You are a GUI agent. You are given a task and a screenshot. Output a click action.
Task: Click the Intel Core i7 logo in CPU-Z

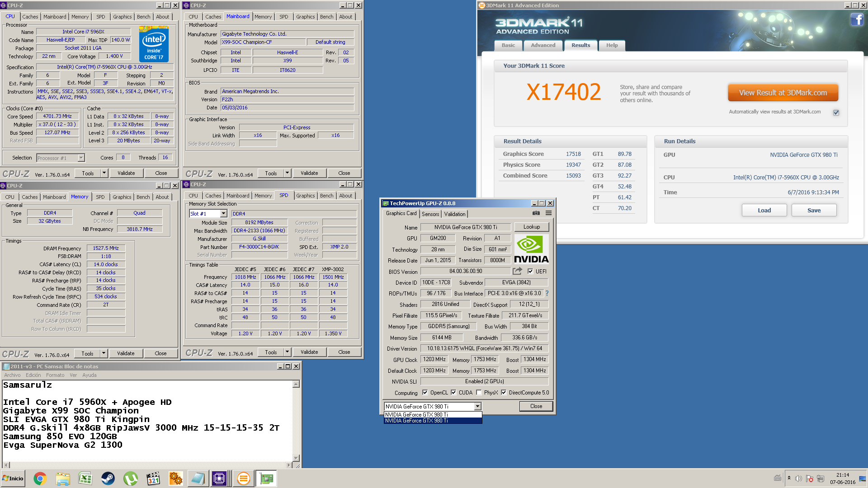(154, 44)
